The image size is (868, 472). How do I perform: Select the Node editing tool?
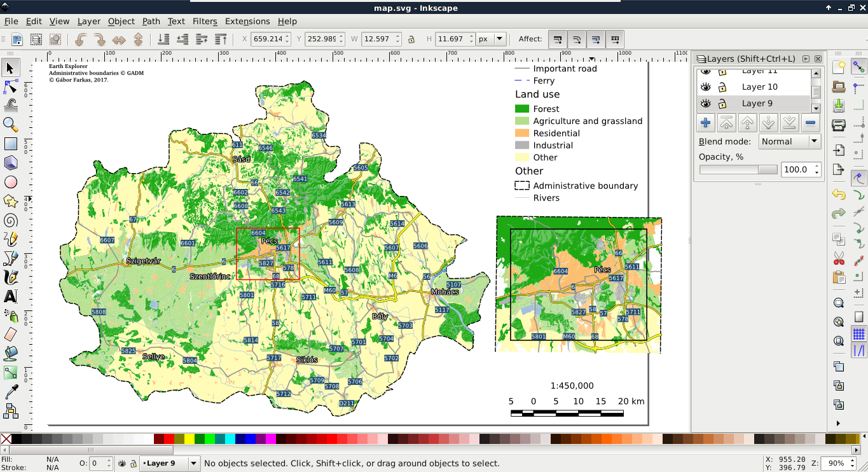tap(11, 87)
